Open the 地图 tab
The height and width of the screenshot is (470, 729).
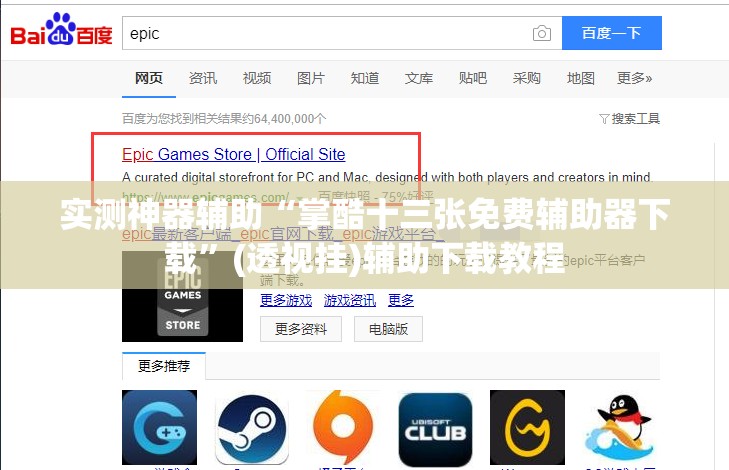point(580,78)
